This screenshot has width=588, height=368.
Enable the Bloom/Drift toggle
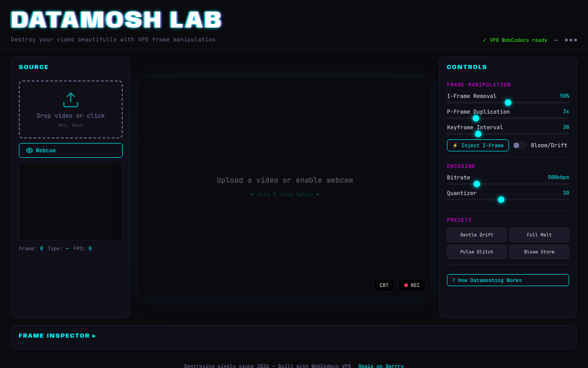pyautogui.click(x=520, y=145)
